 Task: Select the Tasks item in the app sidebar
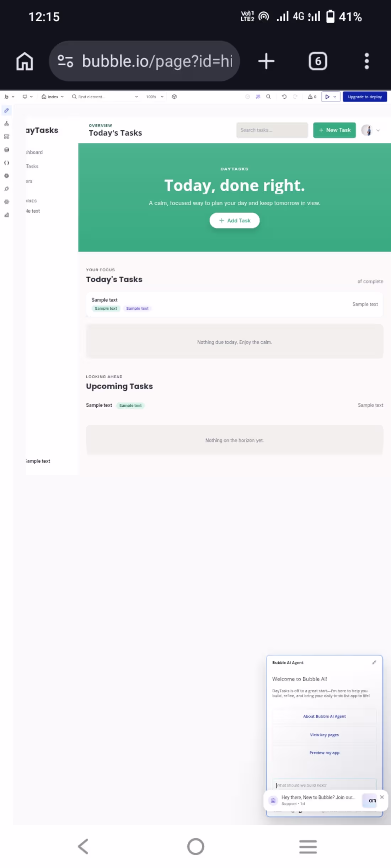[32, 167]
